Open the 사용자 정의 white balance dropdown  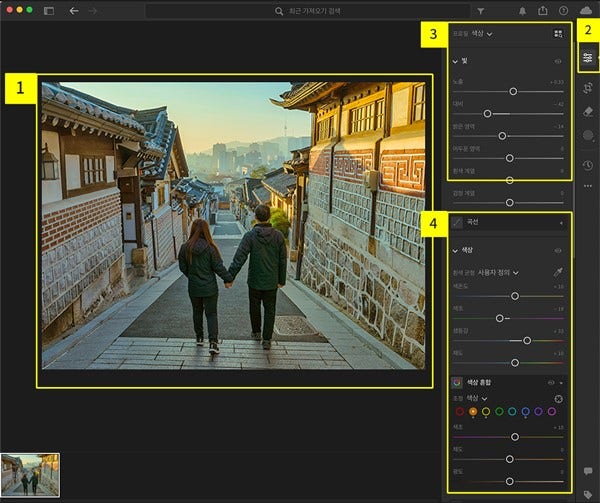(x=500, y=271)
